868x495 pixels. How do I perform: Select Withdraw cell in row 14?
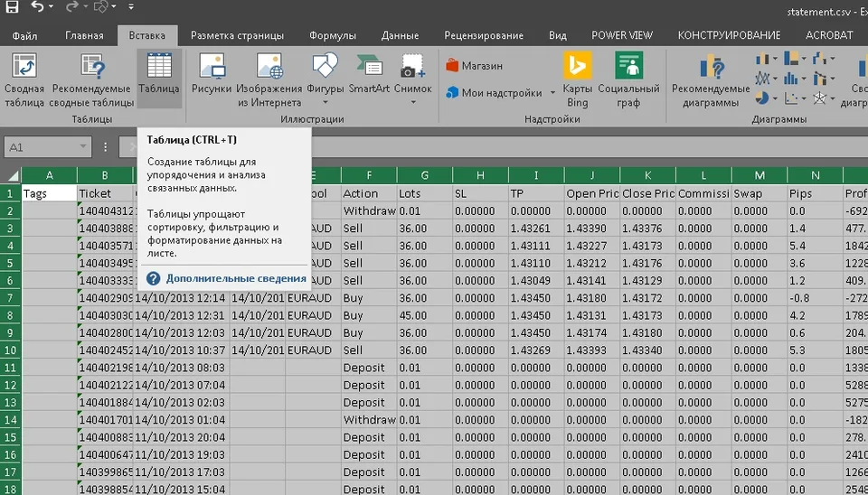point(369,420)
